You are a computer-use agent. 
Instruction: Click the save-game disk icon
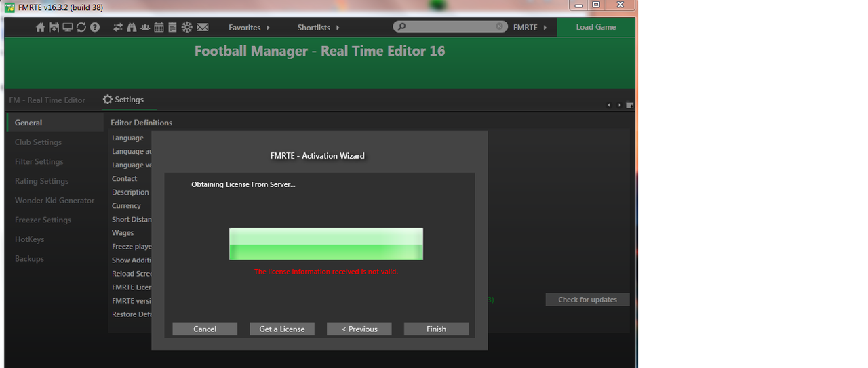click(54, 27)
